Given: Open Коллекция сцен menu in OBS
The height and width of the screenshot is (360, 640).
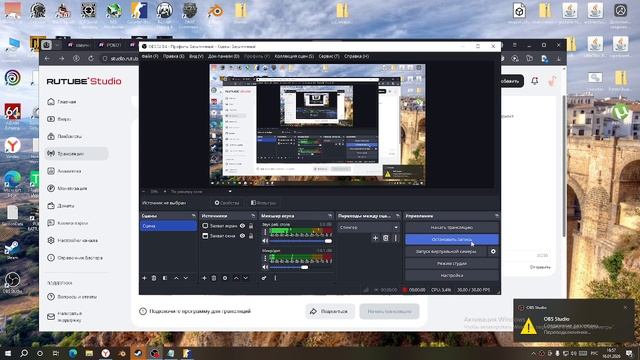Looking at the screenshot, I should coord(294,56).
